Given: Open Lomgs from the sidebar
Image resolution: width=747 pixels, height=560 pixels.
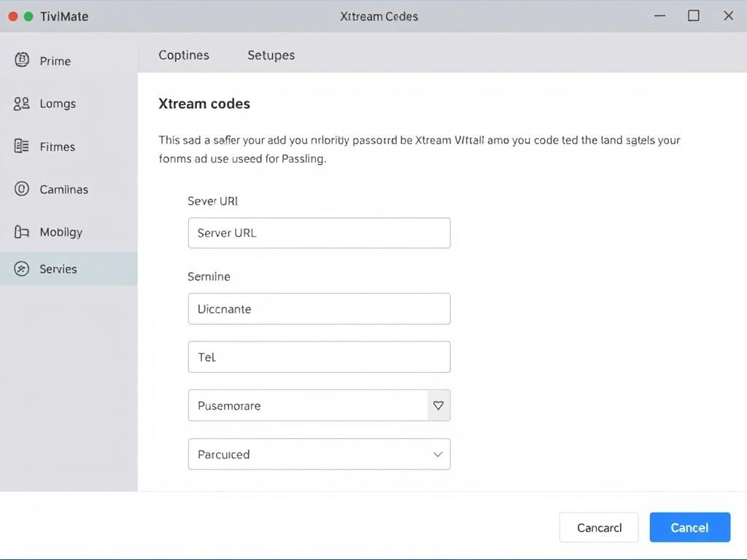Looking at the screenshot, I should (21, 104).
